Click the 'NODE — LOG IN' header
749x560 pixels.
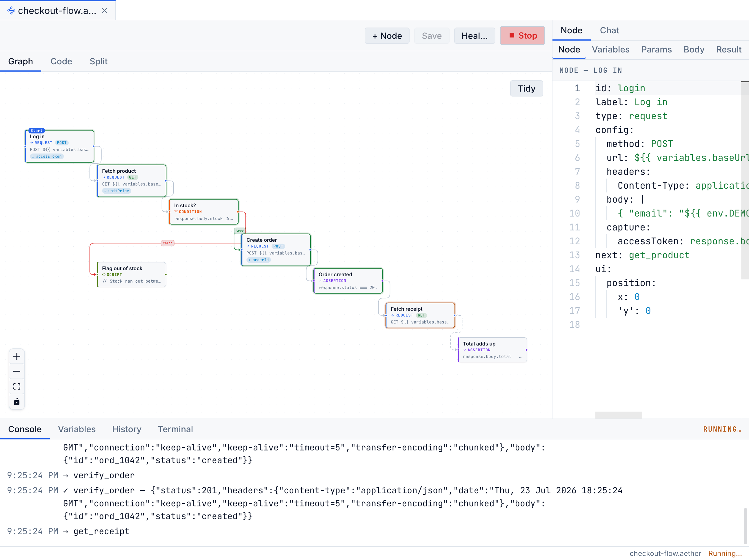[590, 70]
